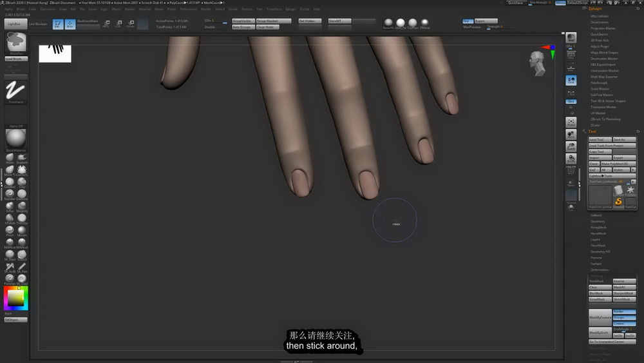Click the Go To Unmasked Center button
This screenshot has height=363, width=644.
[x=612, y=342]
